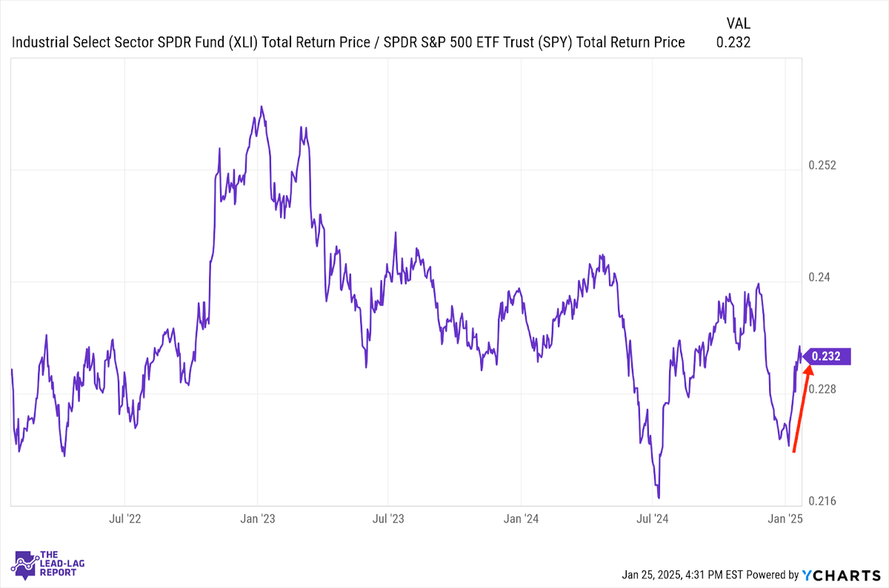This screenshot has width=889, height=588.
Task: Click the purple 0.232 value flag
Action: pos(826,356)
